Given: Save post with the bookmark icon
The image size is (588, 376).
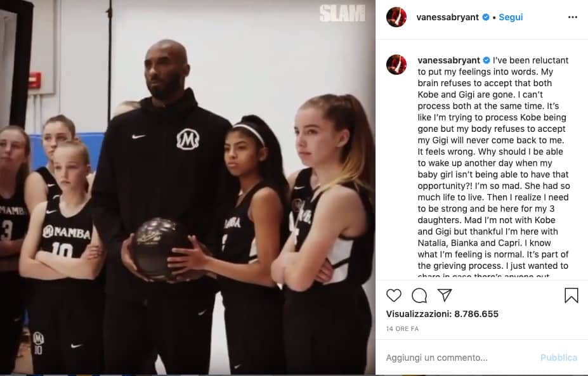Looking at the screenshot, I should [571, 295].
